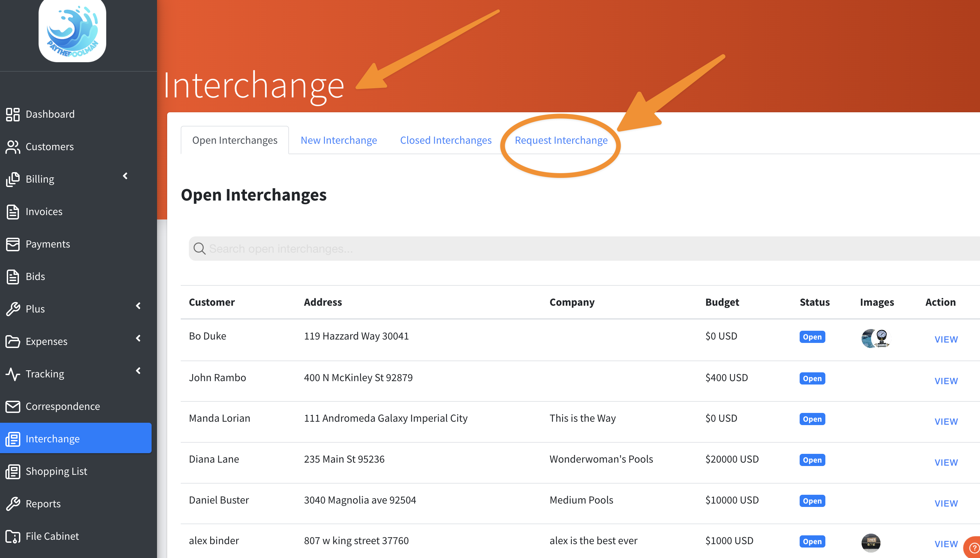Click the PayThePoolMan logo
This screenshot has width=980, height=558.
coord(72,31)
